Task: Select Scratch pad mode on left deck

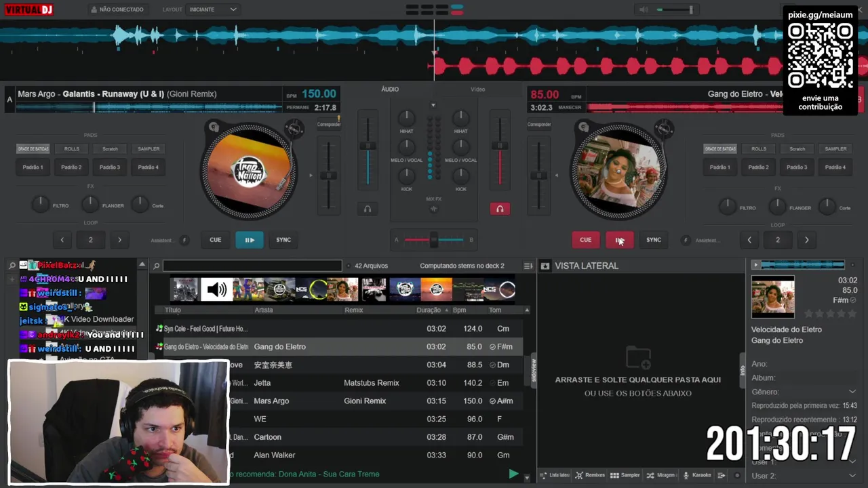Action: (110, 148)
